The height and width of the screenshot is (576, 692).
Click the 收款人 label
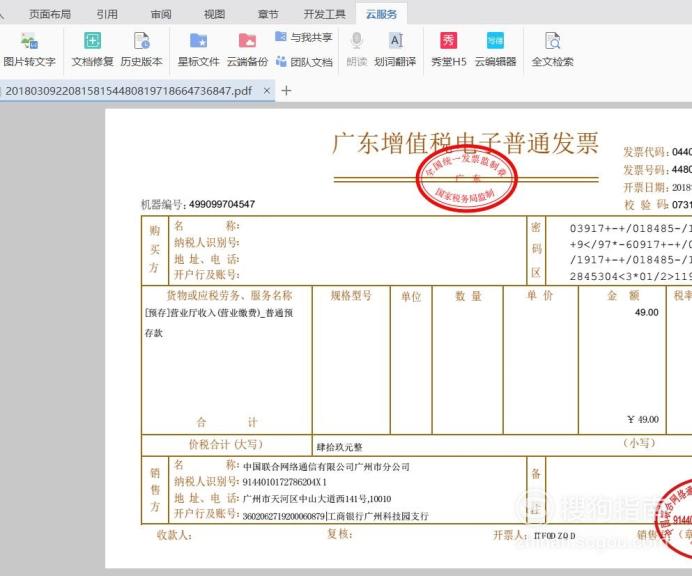click(x=174, y=535)
